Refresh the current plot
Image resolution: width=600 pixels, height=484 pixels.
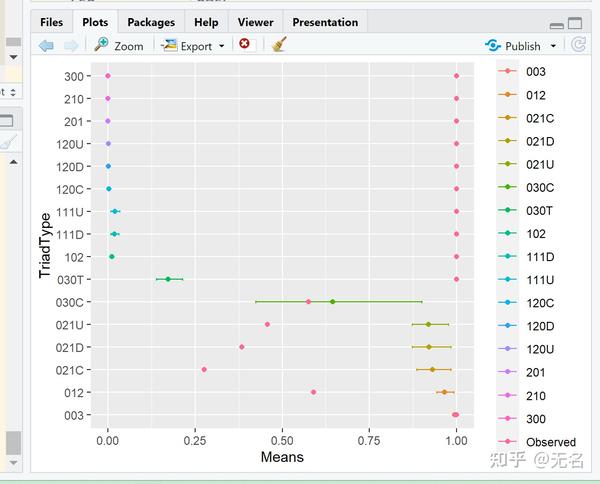click(x=578, y=45)
